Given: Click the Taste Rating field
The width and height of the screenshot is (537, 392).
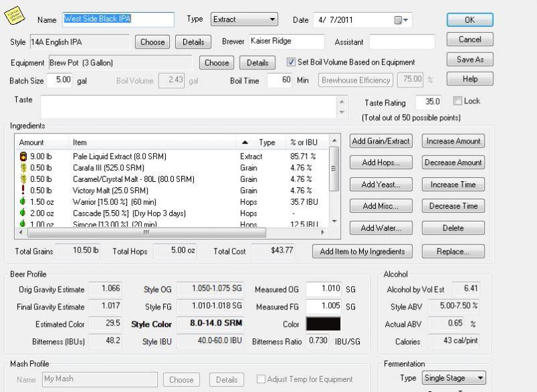Looking at the screenshot, I should 428,101.
